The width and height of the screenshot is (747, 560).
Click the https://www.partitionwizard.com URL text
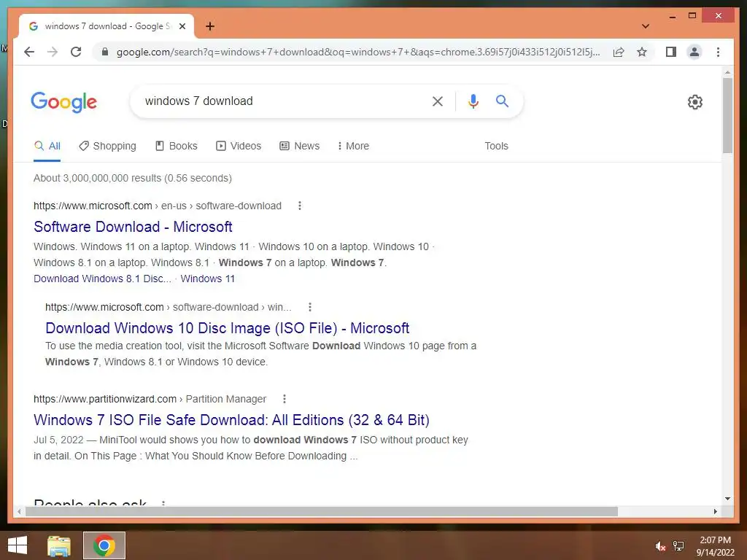pyautogui.click(x=105, y=399)
